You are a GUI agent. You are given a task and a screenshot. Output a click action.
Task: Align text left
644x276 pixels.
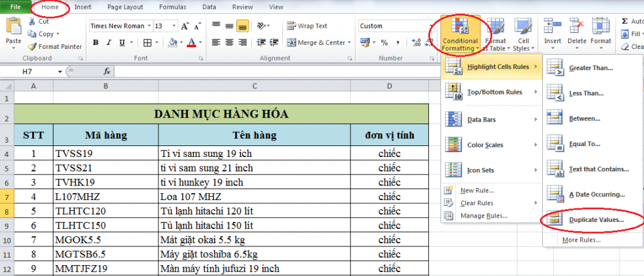click(x=216, y=42)
